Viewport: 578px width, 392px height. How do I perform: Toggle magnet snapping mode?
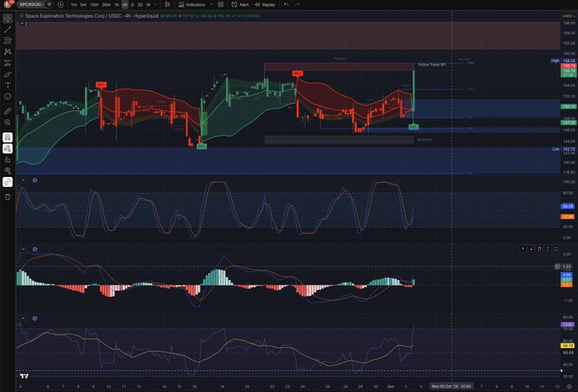coord(8,137)
